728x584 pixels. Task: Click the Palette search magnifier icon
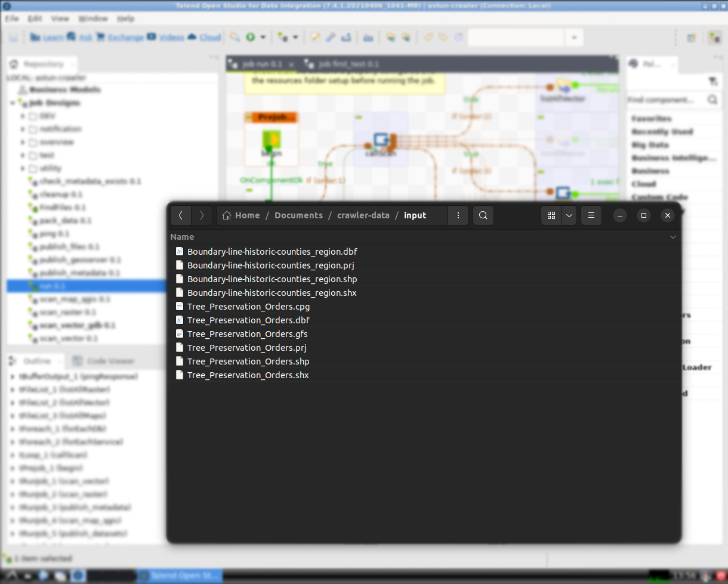tap(712, 100)
